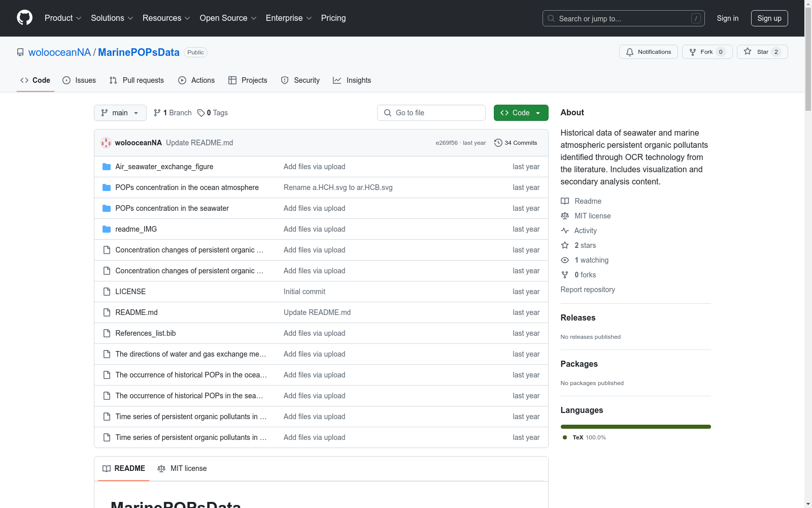Click the Readme book icon in About

point(565,201)
